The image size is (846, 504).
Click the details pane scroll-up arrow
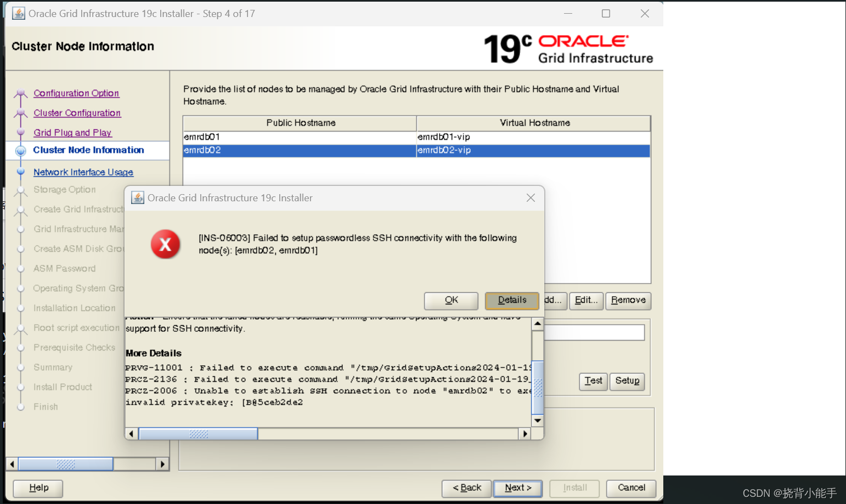[x=538, y=324]
